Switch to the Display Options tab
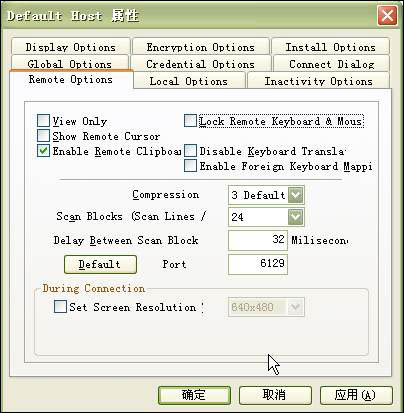Screen dimensions: 404x413 click(x=70, y=47)
